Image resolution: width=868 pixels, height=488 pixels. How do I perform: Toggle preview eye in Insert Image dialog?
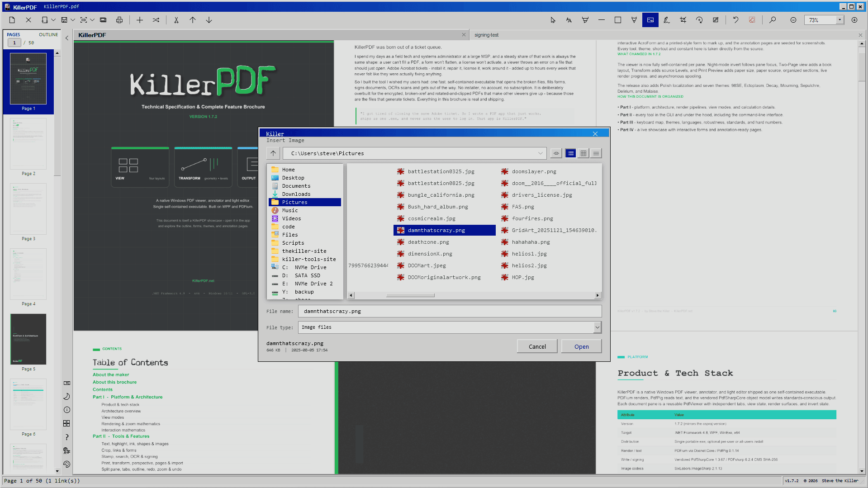point(556,153)
